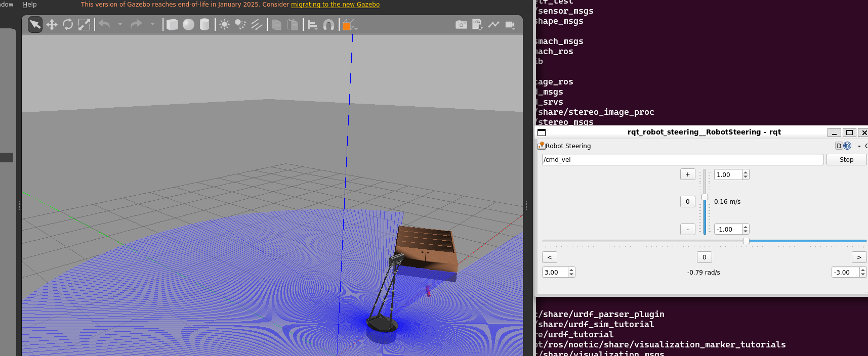
Task: Copy the selected model
Action: pos(276,24)
